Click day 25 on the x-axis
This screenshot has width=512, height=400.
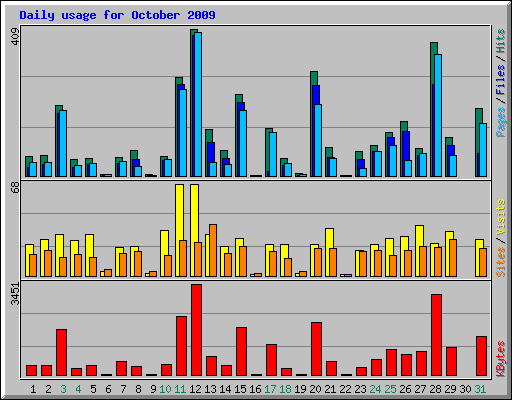390,389
